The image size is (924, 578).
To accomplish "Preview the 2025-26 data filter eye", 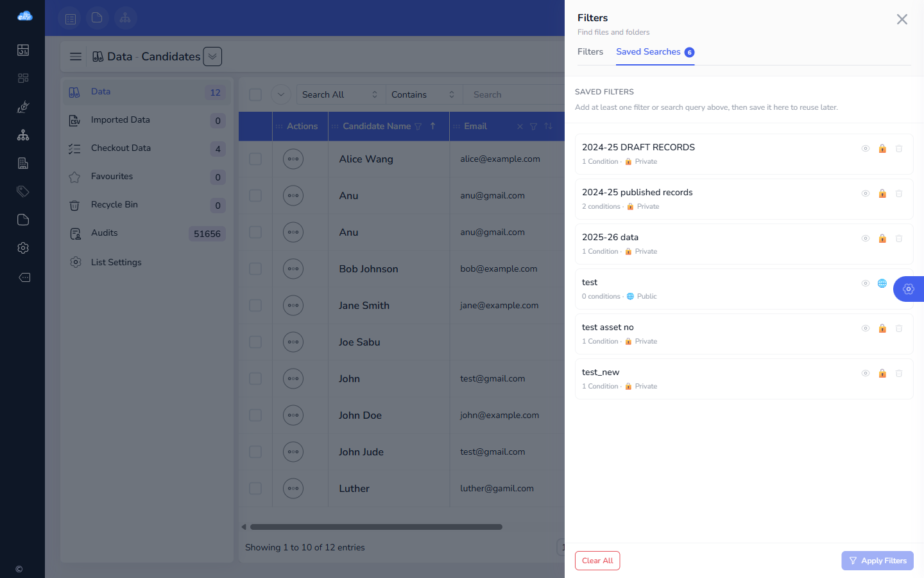I will point(866,238).
